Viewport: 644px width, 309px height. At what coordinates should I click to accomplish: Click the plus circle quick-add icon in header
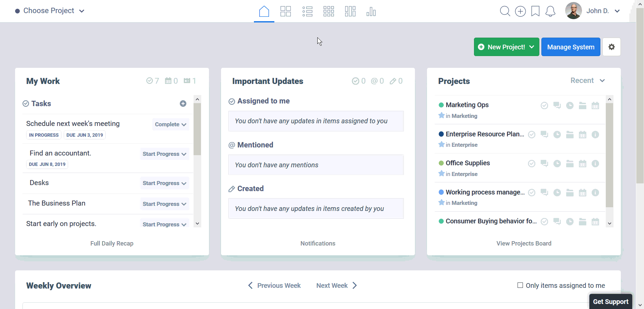pos(520,11)
